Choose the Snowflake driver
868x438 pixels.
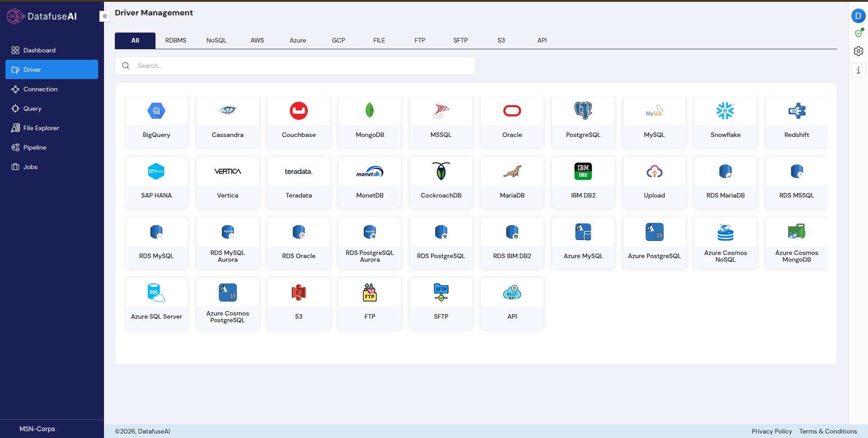click(x=726, y=122)
